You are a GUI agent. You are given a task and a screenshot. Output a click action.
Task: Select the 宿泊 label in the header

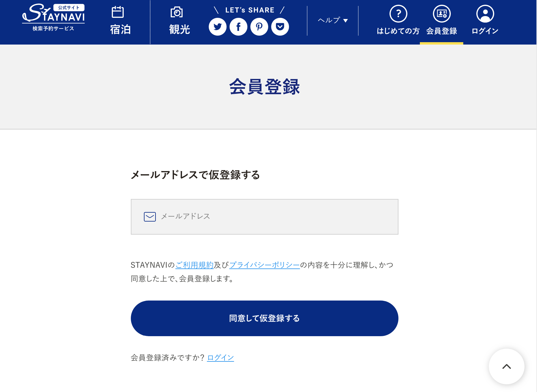click(120, 29)
